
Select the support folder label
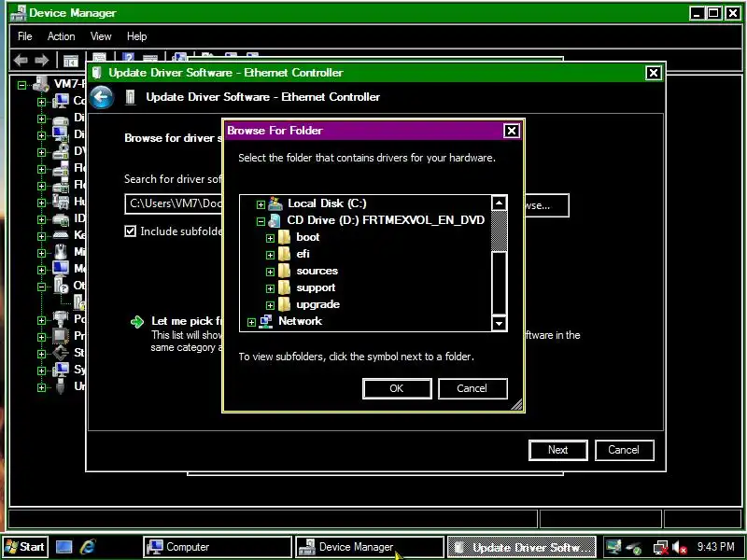tap(316, 287)
